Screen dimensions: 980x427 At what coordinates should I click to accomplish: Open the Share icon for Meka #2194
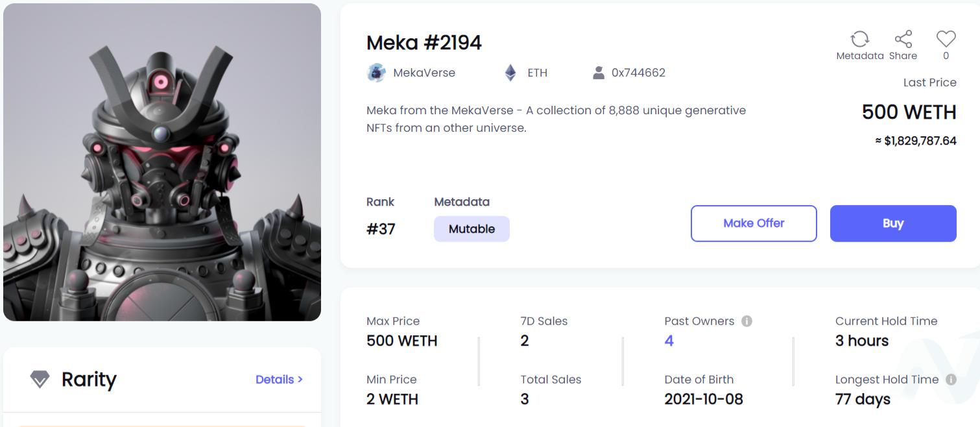(x=902, y=38)
